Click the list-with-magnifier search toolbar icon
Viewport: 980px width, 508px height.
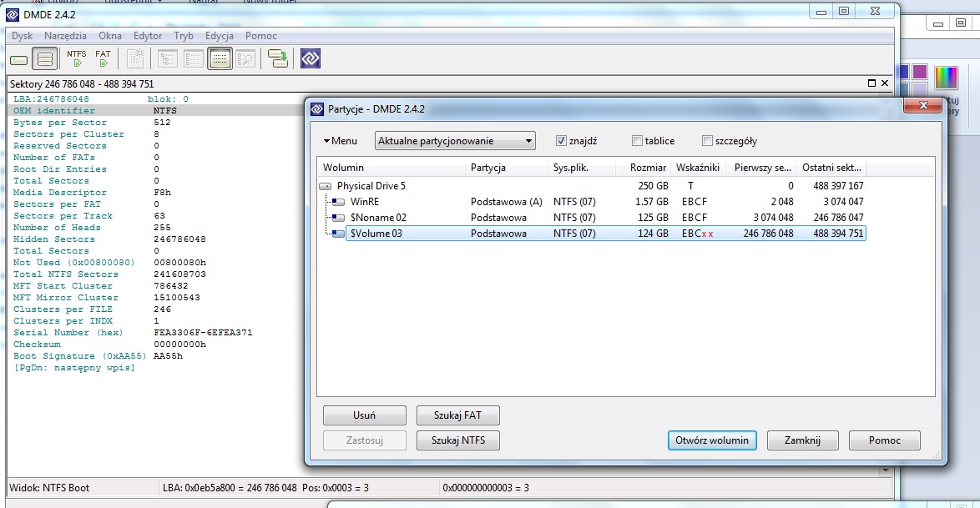pos(245,59)
